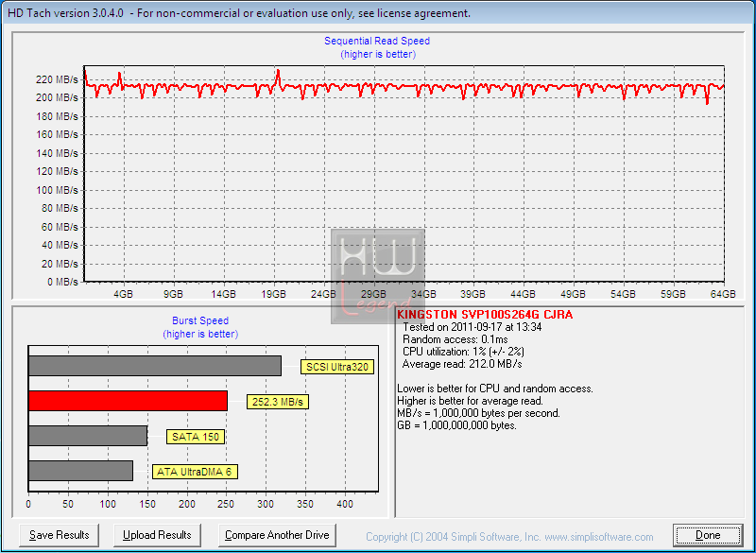Click "(higher is better)" under Burst Speed
The width and height of the screenshot is (756, 553).
200,334
